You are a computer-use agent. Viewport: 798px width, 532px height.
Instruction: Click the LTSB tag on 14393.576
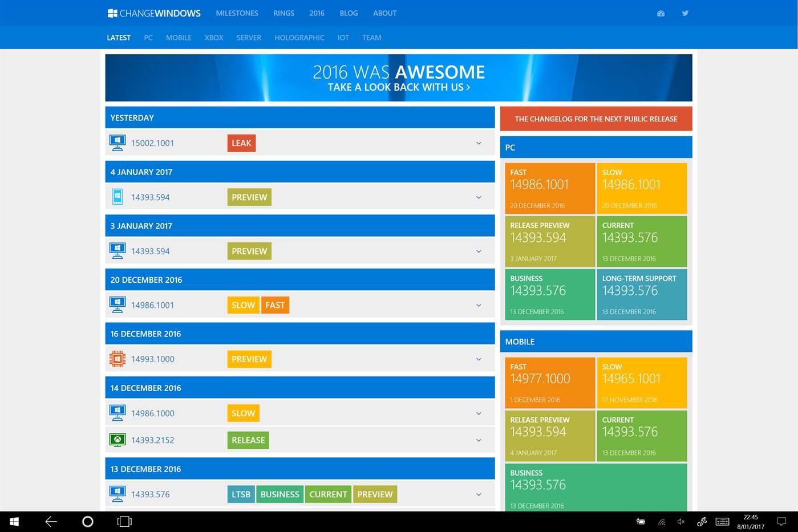point(241,494)
